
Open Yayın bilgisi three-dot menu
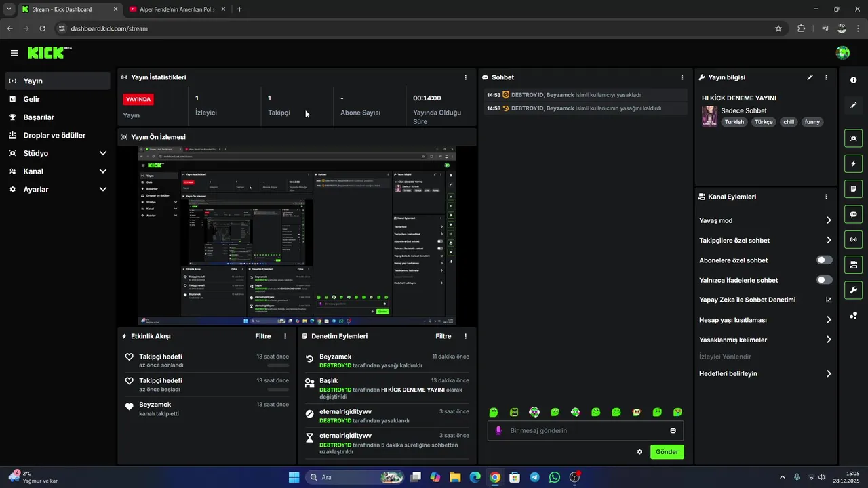[826, 77]
